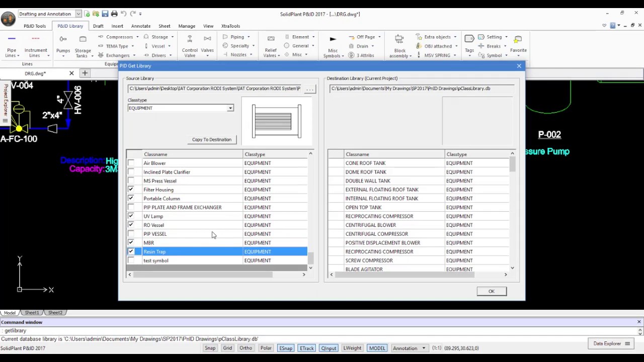Switch to the XtraTools tab
The height and width of the screenshot is (362, 644).
point(230,26)
